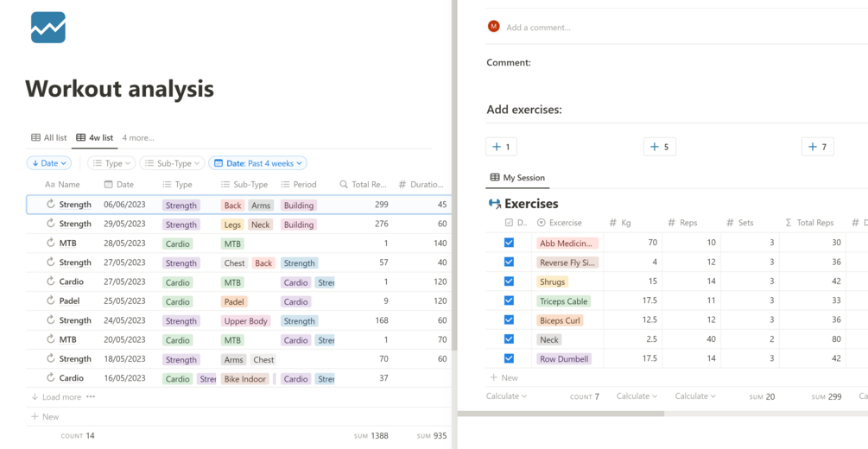Click the table icon on My Session view

[x=495, y=178]
